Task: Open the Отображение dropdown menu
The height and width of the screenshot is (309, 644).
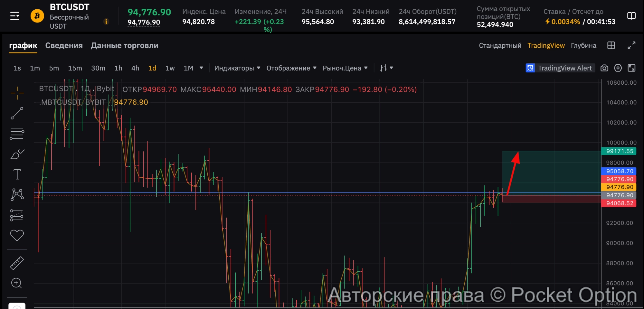Action: [291, 68]
